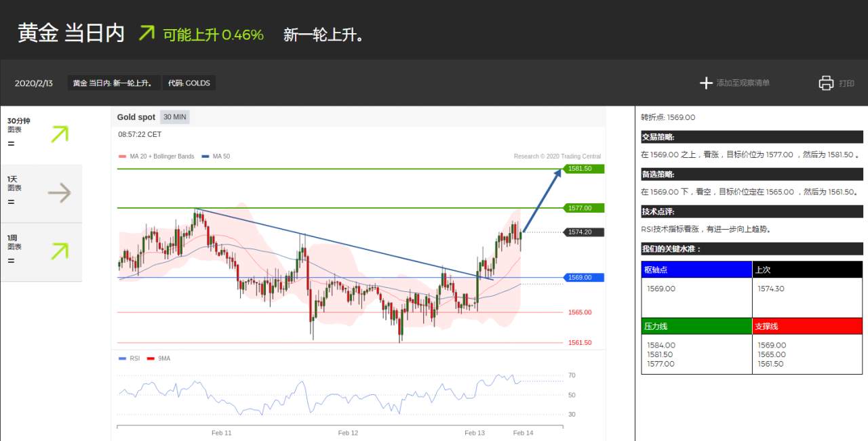
Task: Click the 30 MIN timeframe badge
Action: click(175, 117)
